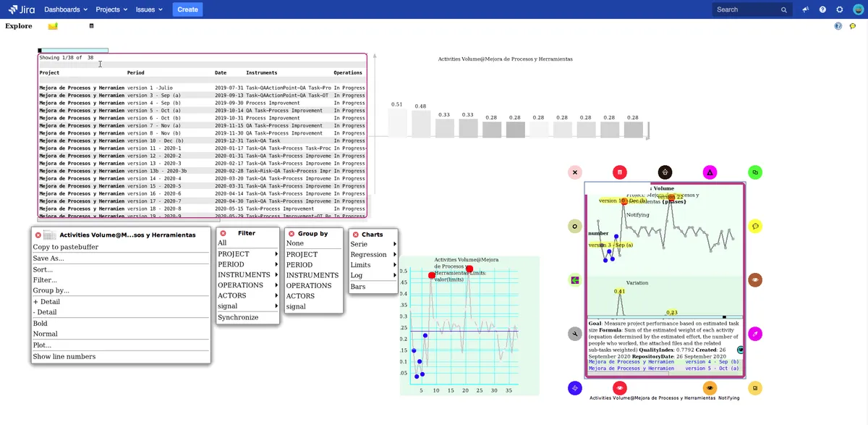Open the Jira help menu icon
The height and width of the screenshot is (425, 868).
[822, 9]
